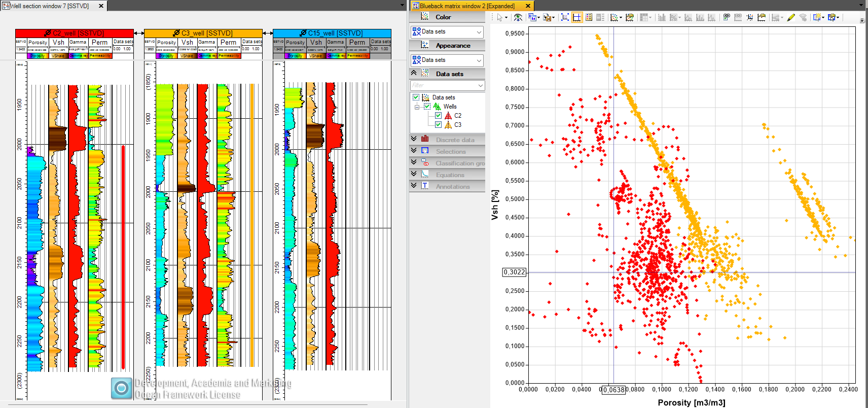This screenshot has height=408, width=868.
Task: Toggle the Wells group checkbox
Action: tap(427, 107)
